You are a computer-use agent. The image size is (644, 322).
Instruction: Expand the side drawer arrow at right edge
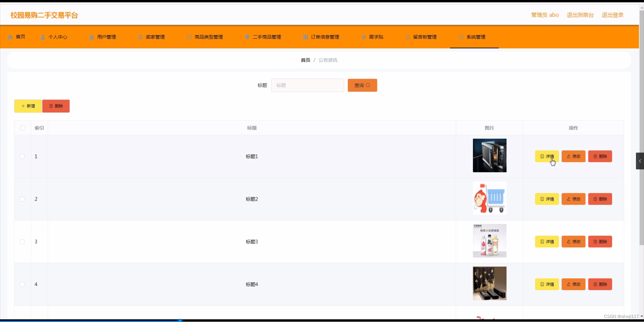tap(640, 161)
